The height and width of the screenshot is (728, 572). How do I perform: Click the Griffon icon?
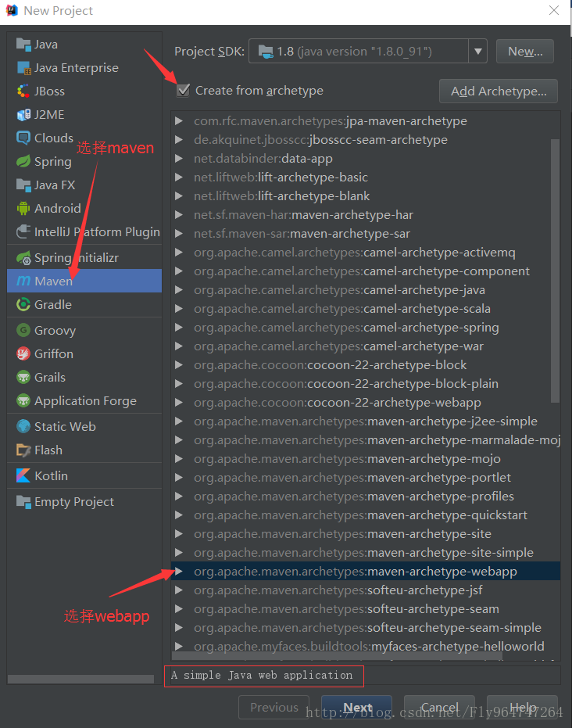pos(23,353)
